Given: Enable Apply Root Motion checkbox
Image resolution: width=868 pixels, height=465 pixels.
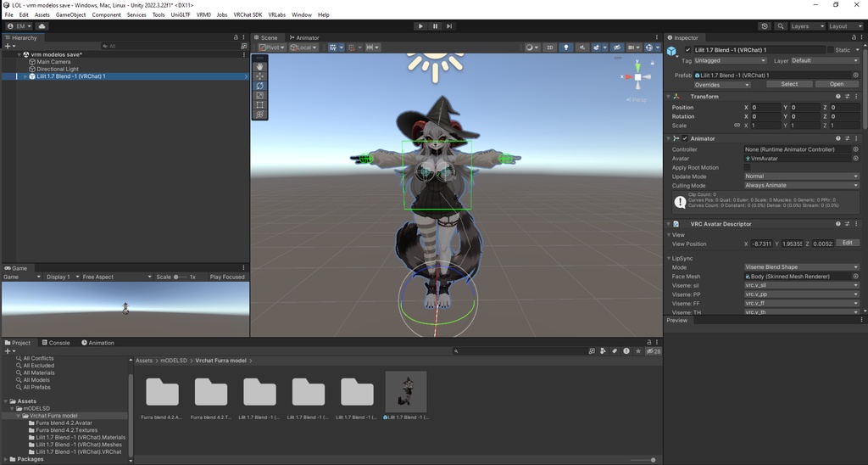Looking at the screenshot, I should [x=748, y=167].
